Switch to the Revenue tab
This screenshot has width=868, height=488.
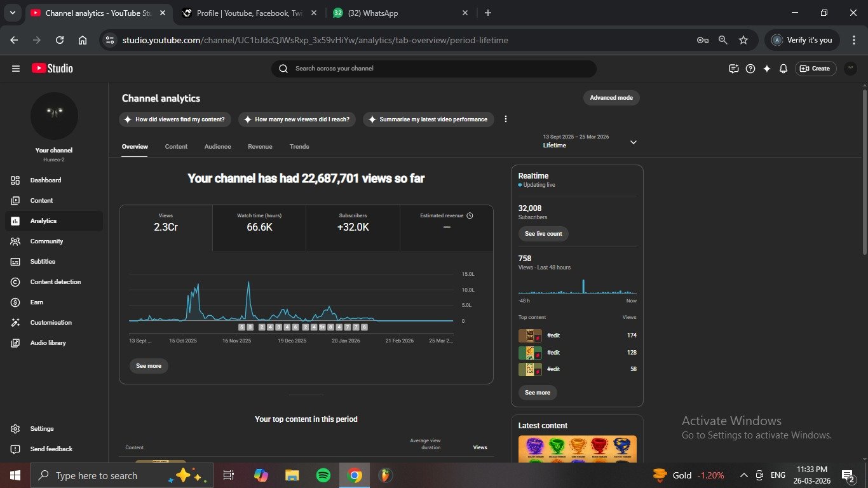point(260,147)
